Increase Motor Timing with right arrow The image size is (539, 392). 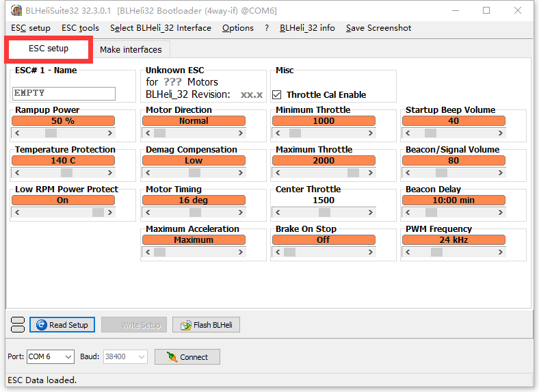(x=241, y=213)
